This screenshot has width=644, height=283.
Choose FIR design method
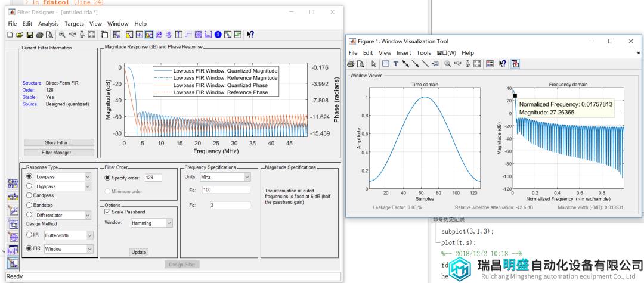coord(29,248)
